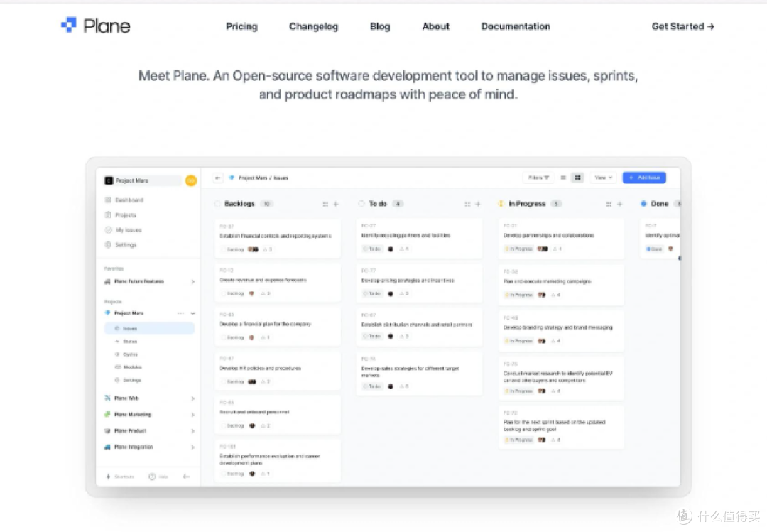
Task: Click the Plane logo
Action: 95,26
